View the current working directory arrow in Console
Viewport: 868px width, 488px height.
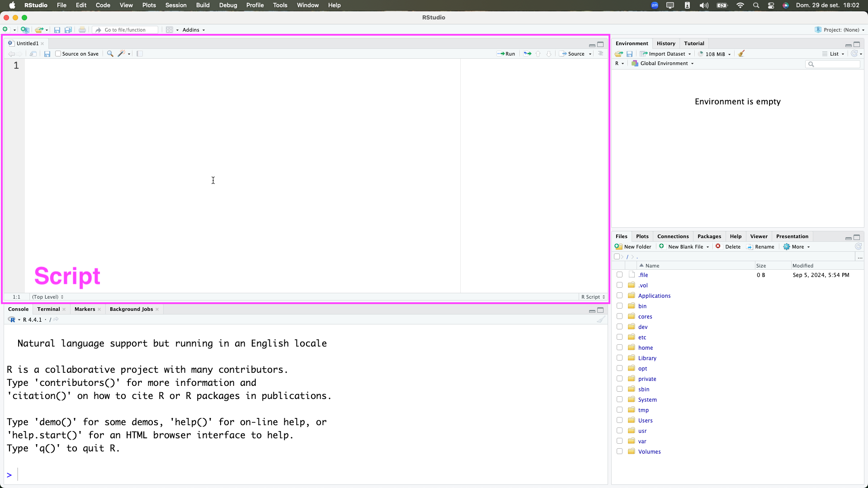[56, 319]
